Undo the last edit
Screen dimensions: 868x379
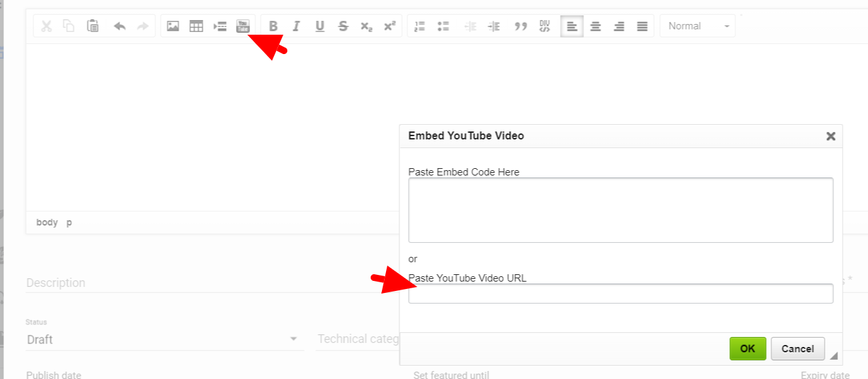click(120, 26)
